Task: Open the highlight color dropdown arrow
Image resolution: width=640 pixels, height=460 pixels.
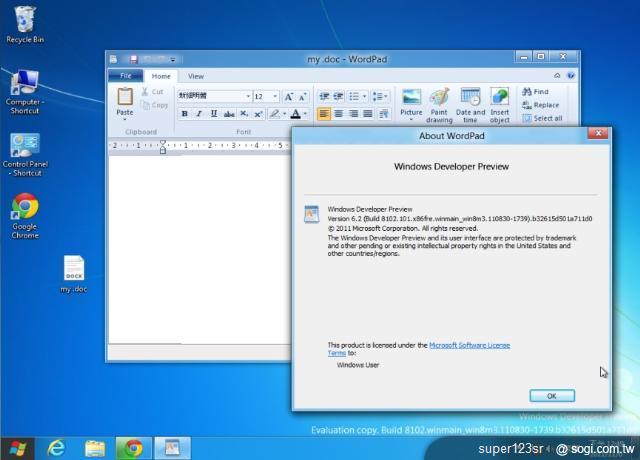Action: pyautogui.click(x=284, y=114)
